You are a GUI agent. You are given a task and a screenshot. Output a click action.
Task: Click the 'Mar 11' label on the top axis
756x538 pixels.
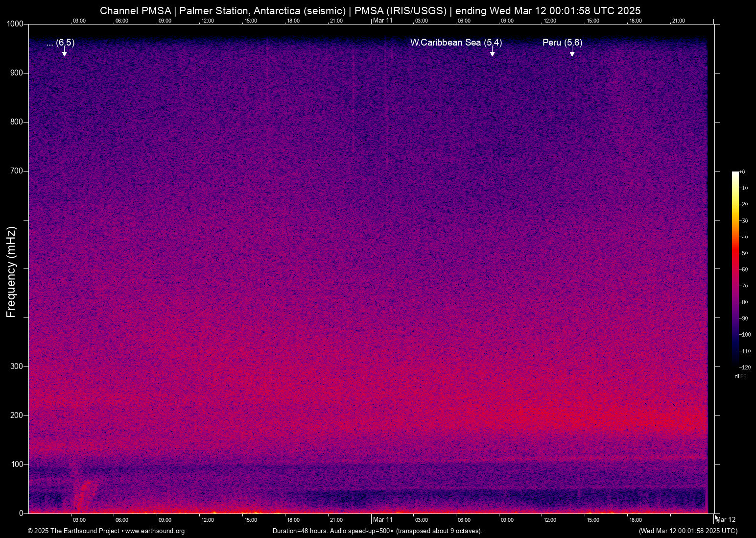(x=382, y=21)
